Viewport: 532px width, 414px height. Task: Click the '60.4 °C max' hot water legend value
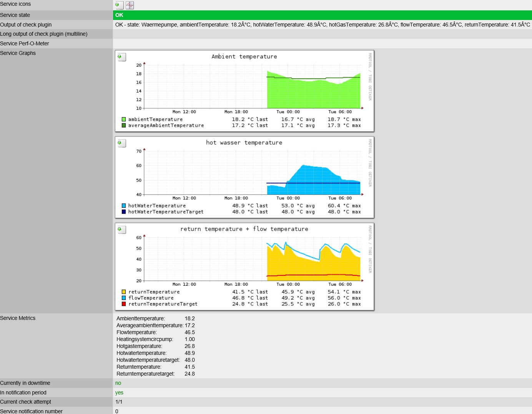[344, 206]
